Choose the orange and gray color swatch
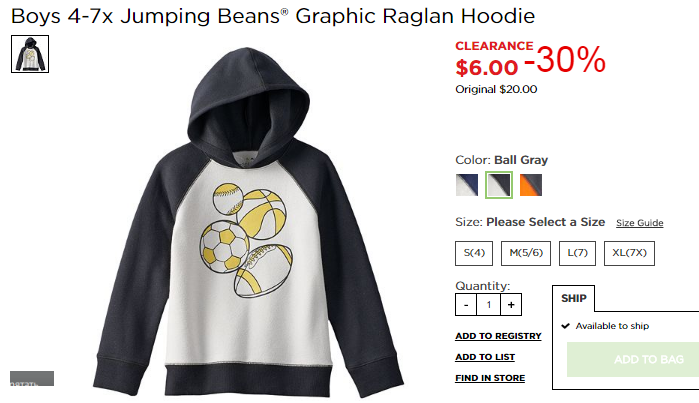 pyautogui.click(x=531, y=185)
